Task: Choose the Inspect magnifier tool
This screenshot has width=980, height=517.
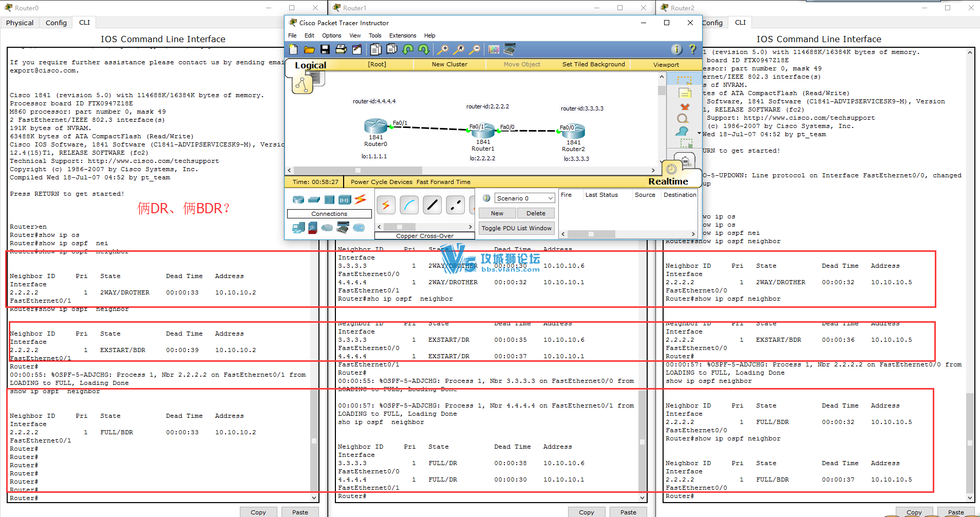Action: tap(683, 119)
